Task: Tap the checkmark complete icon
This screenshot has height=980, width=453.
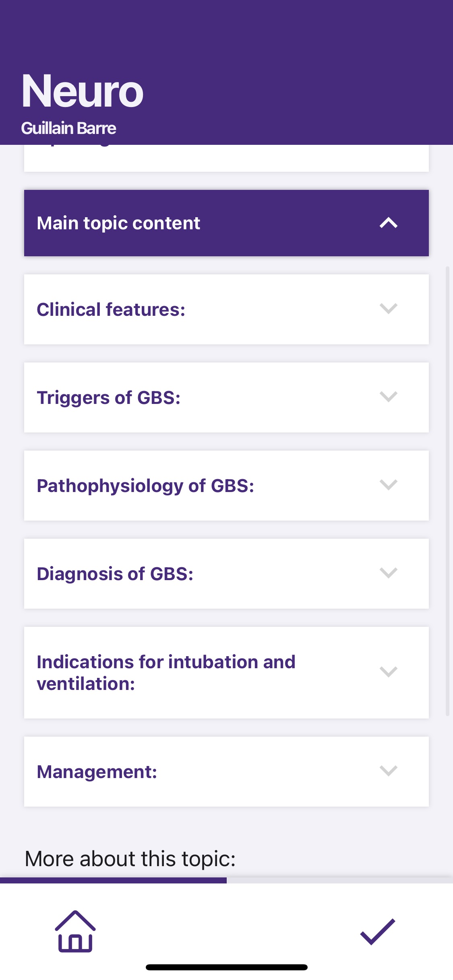Action: pyautogui.click(x=377, y=931)
